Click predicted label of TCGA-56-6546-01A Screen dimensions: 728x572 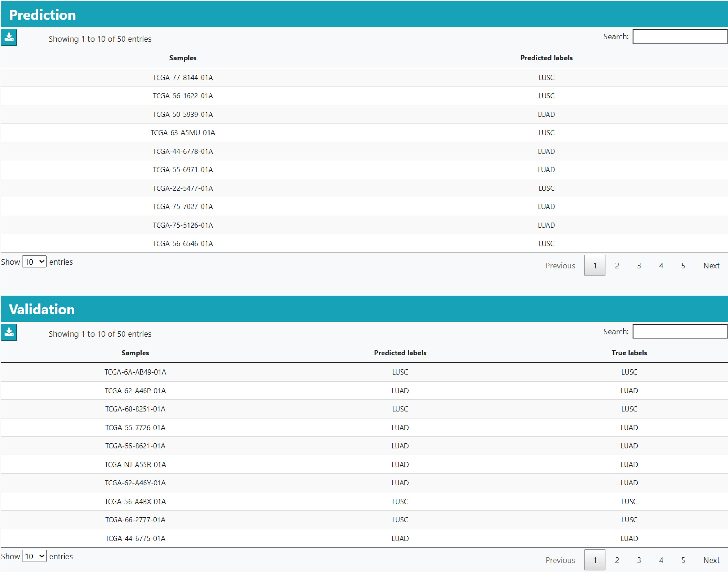(x=546, y=243)
